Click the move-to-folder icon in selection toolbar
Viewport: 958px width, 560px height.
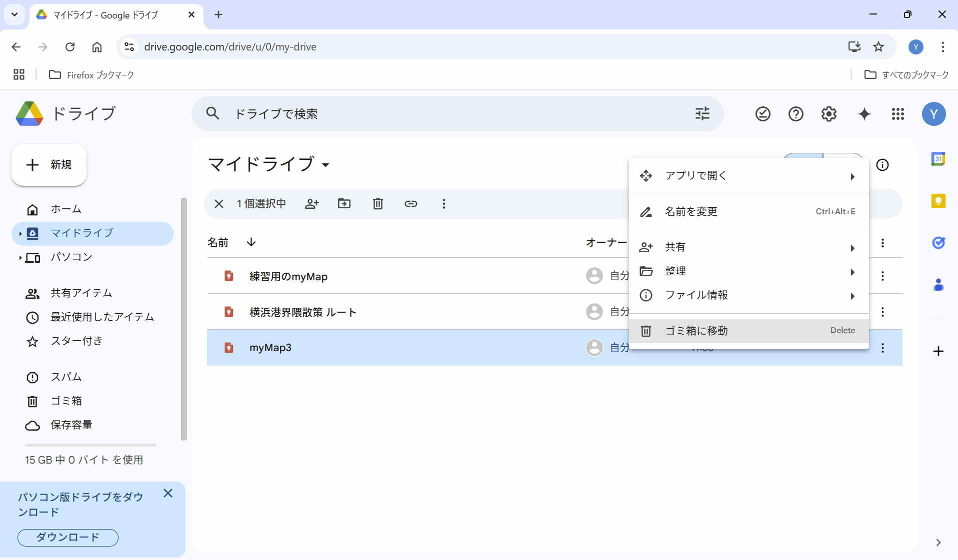click(344, 204)
